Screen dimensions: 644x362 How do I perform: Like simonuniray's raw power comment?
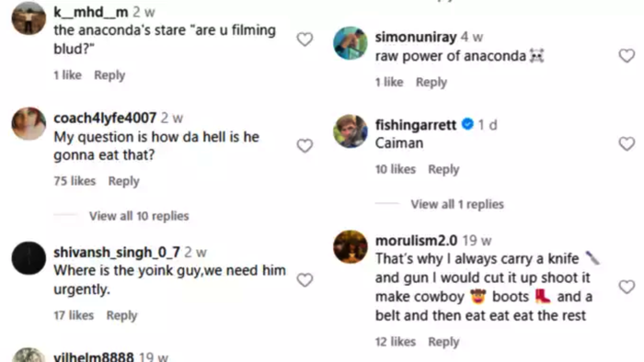(x=627, y=55)
